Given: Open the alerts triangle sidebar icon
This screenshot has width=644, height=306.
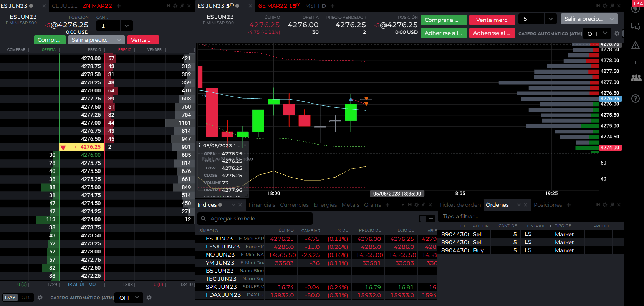Looking at the screenshot, I should (x=636, y=45).
